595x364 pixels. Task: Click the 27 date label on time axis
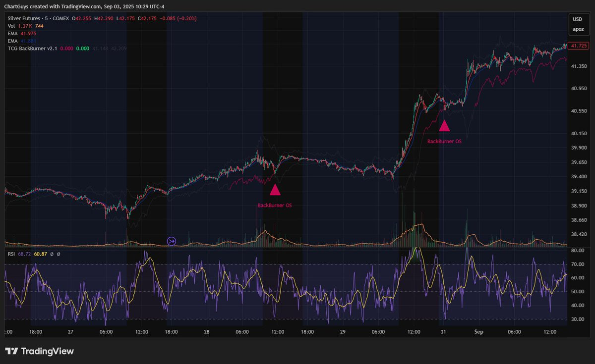coord(70,332)
